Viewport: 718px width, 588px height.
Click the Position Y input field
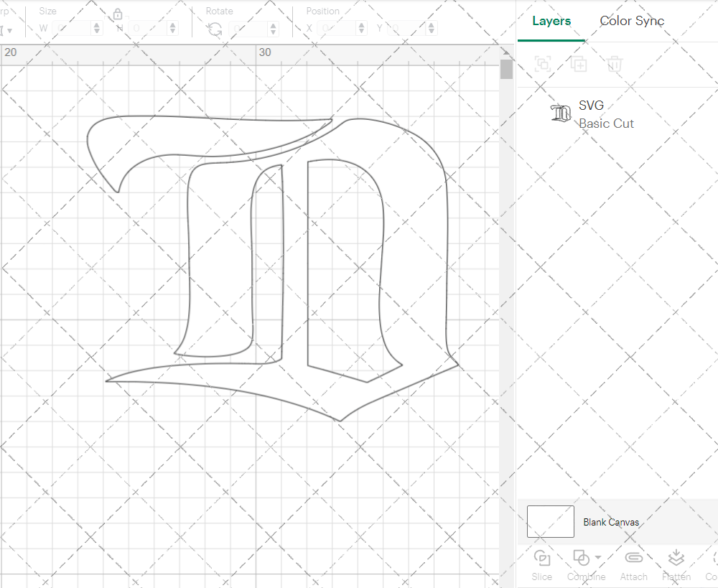(x=406, y=29)
